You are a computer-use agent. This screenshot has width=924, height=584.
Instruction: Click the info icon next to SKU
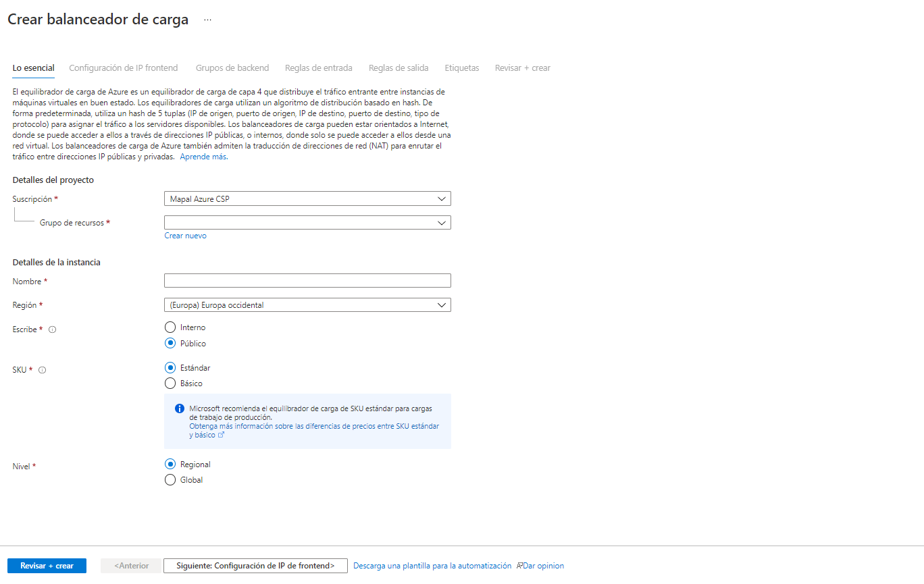click(43, 370)
